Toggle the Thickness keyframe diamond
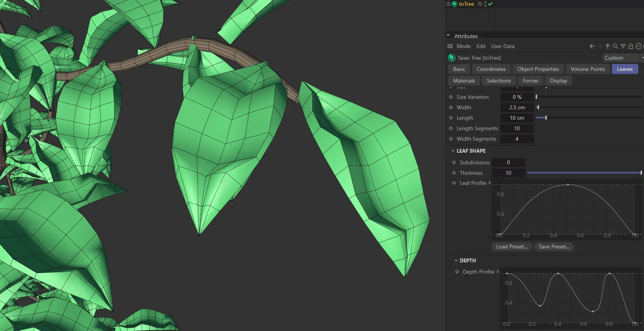Screen dimensions: 644x331 click(x=454, y=173)
